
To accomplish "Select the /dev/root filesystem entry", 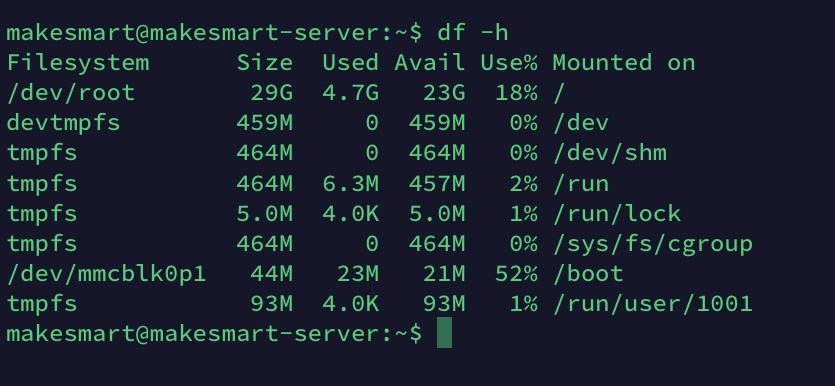I will coord(71,93).
